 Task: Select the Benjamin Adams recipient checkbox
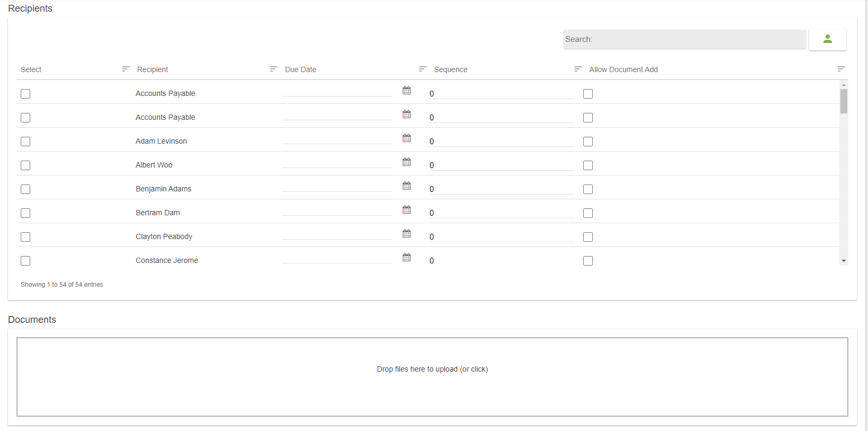[25, 189]
